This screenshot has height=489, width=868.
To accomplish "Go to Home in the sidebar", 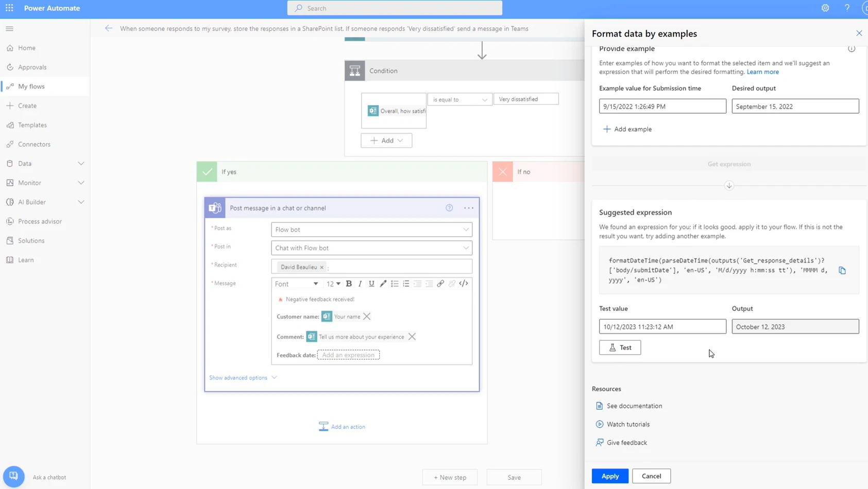I will (x=45, y=48).
